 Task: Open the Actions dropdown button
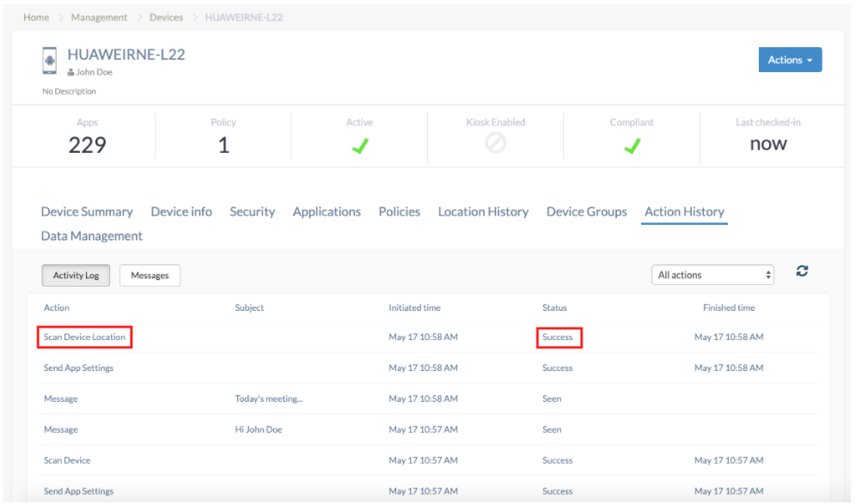(790, 60)
